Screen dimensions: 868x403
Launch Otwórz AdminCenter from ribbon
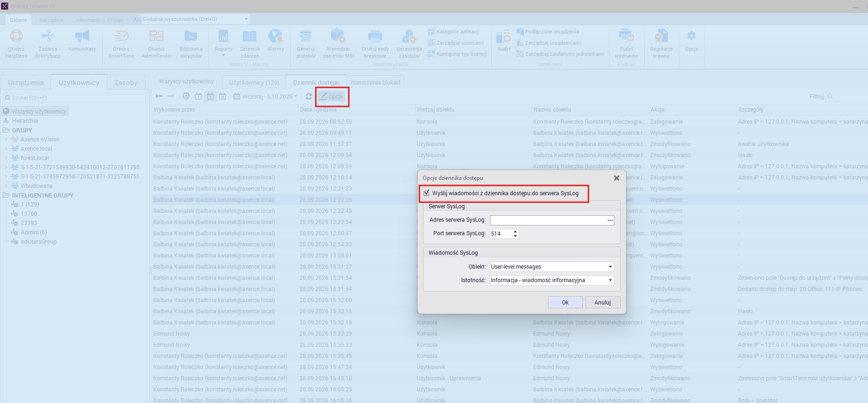(x=157, y=44)
